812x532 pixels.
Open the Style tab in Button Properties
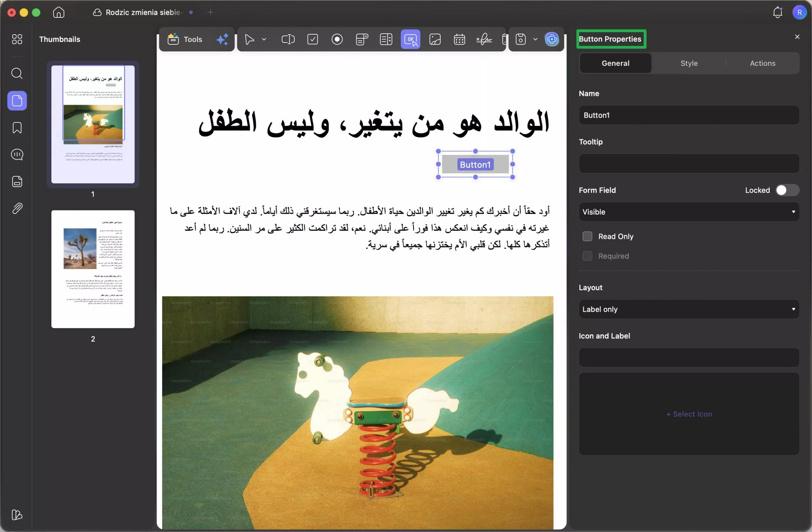[x=689, y=63]
